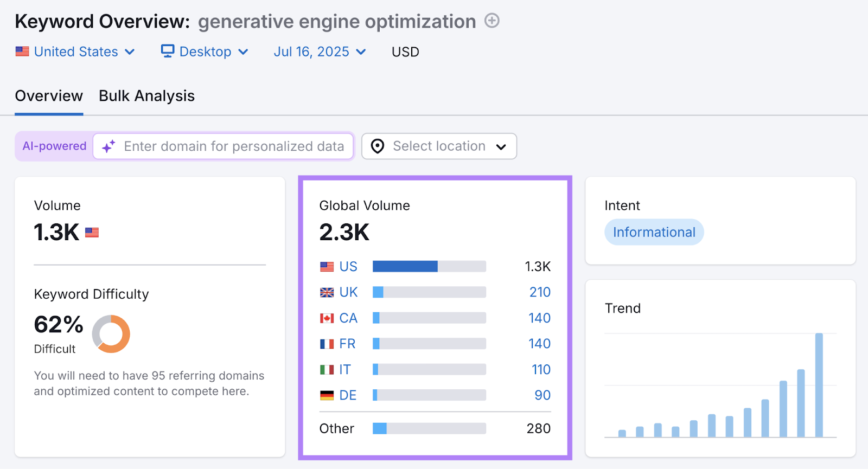This screenshot has height=469, width=868.
Task: Open the Jul 16, 2025 date picker
Action: 320,52
